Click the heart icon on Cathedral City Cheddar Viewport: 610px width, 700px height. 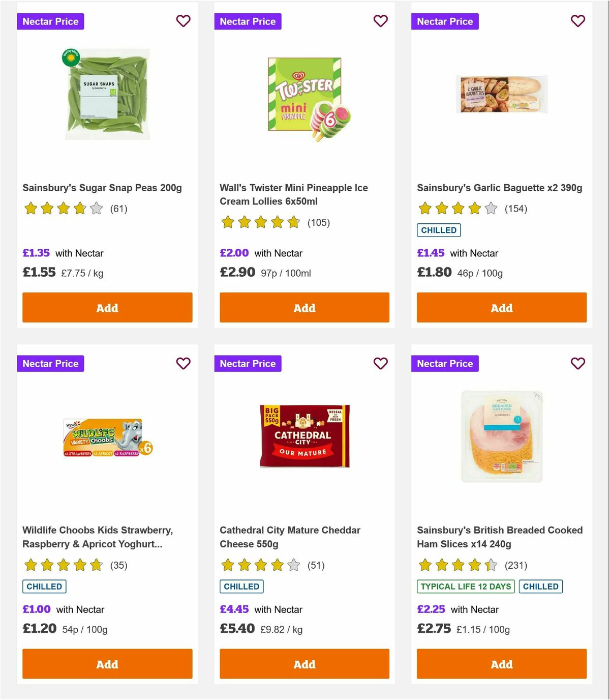(x=380, y=364)
